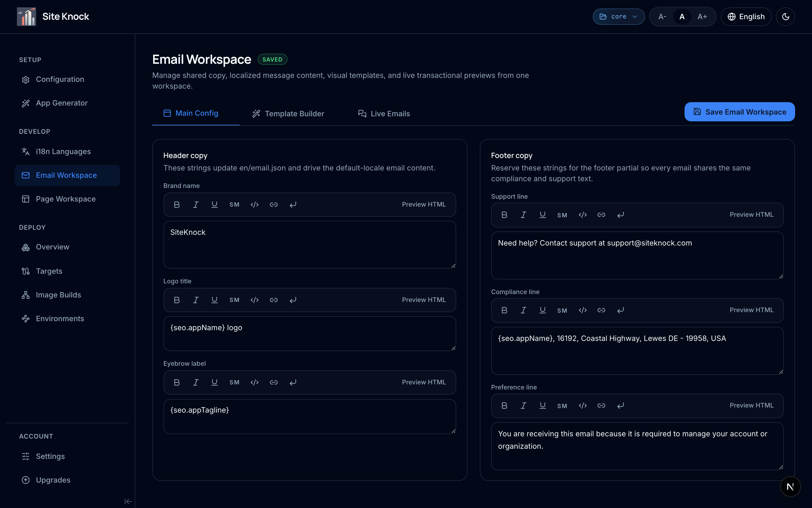Insert line break in Preference line toolbar
The height and width of the screenshot is (508, 812).
[620, 406]
